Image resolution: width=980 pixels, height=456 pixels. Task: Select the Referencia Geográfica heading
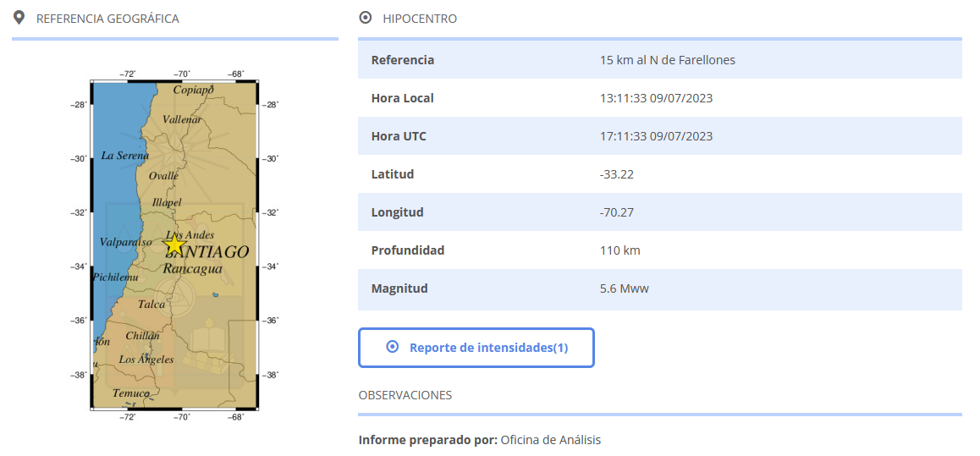[x=107, y=19]
